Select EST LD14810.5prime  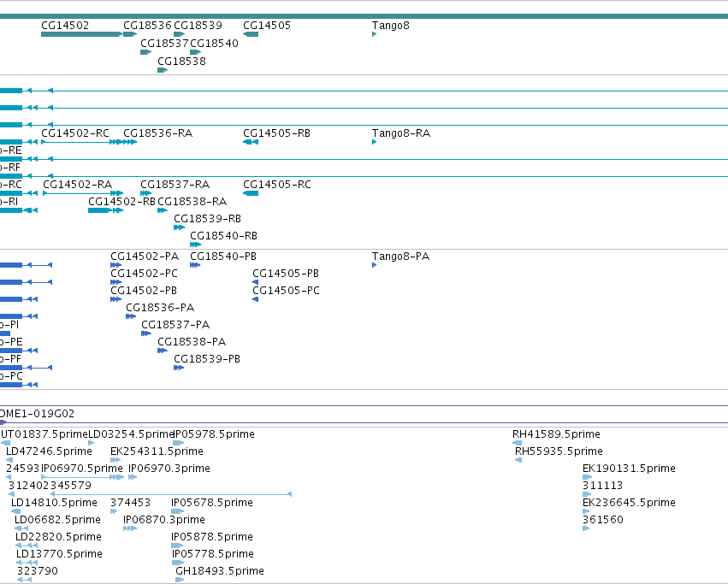[x=54, y=504]
